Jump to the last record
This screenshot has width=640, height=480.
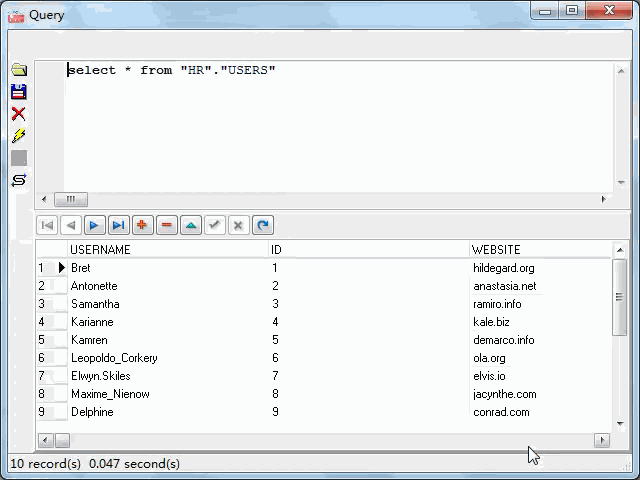click(x=118, y=225)
